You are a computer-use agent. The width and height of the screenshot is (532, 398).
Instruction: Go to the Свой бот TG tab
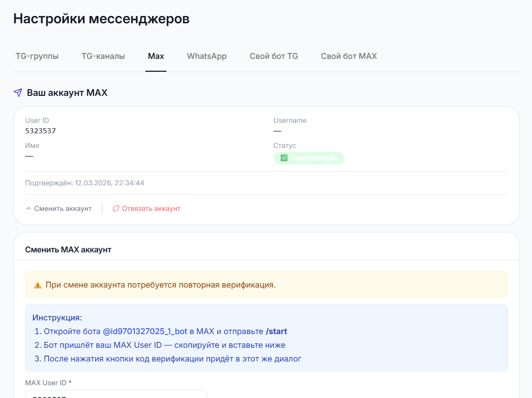pos(274,57)
